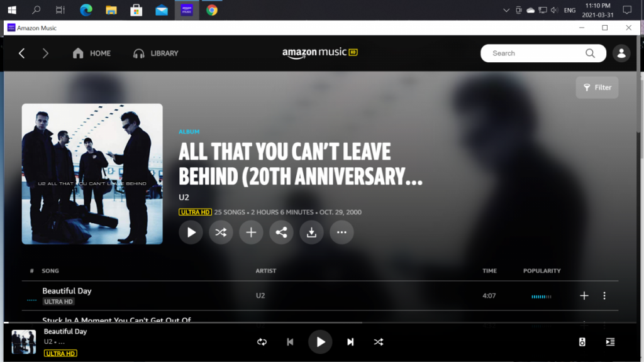Download the album
This screenshot has width=644, height=362.
click(x=311, y=233)
